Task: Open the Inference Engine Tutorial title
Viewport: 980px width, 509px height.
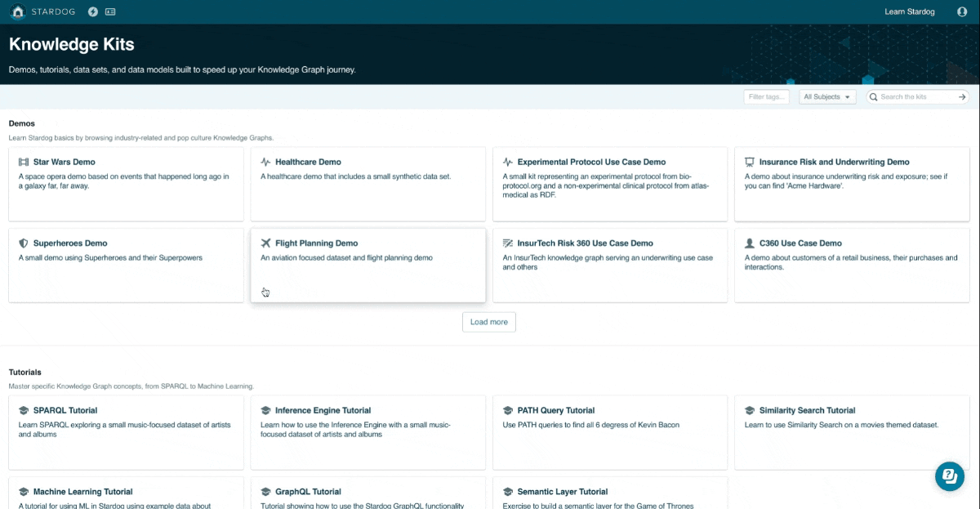Action: coord(323,410)
